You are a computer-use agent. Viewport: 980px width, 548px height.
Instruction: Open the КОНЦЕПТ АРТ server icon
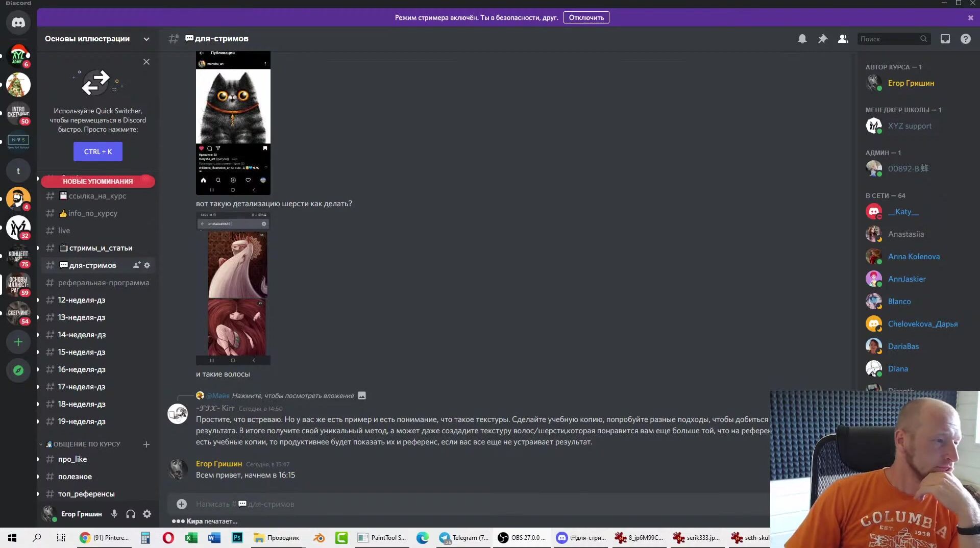click(x=18, y=256)
